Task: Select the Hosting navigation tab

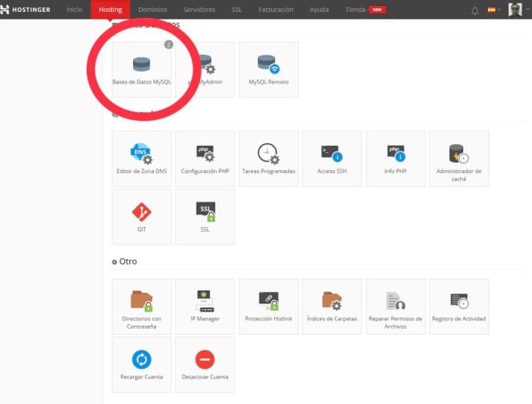Action: coord(111,10)
